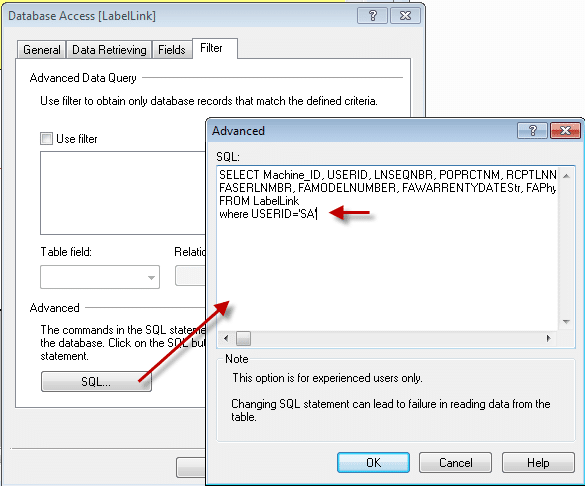This screenshot has width=585, height=486.
Task: Click the help question mark in the Advanced dialog
Action: coord(532,131)
